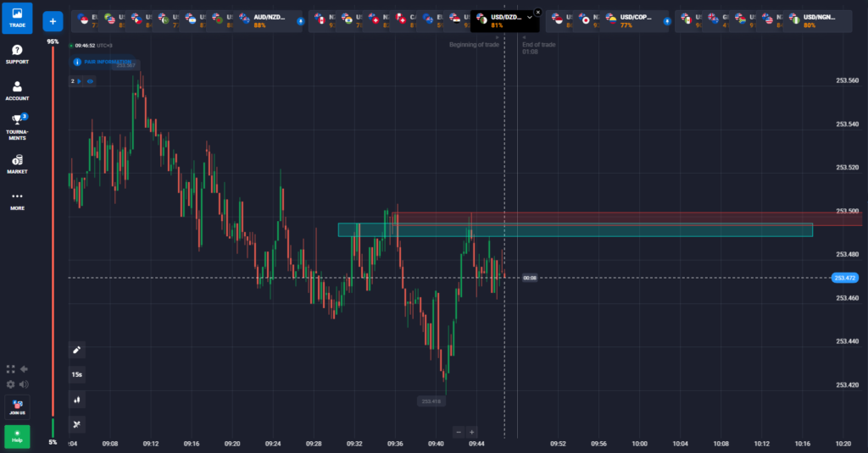This screenshot has width=868, height=453.
Task: Open the Account page
Action: click(17, 91)
